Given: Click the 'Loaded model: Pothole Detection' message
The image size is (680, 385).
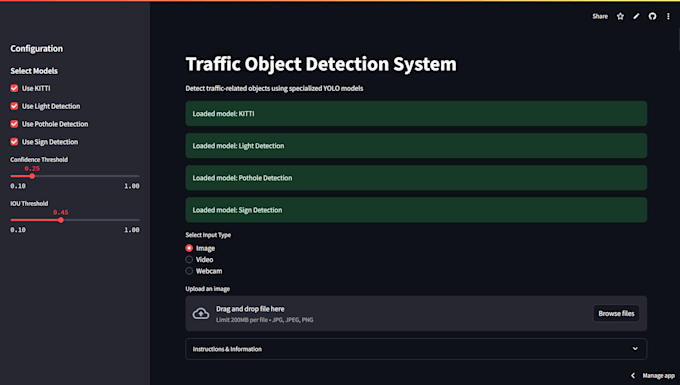Looking at the screenshot, I should 416,178.
